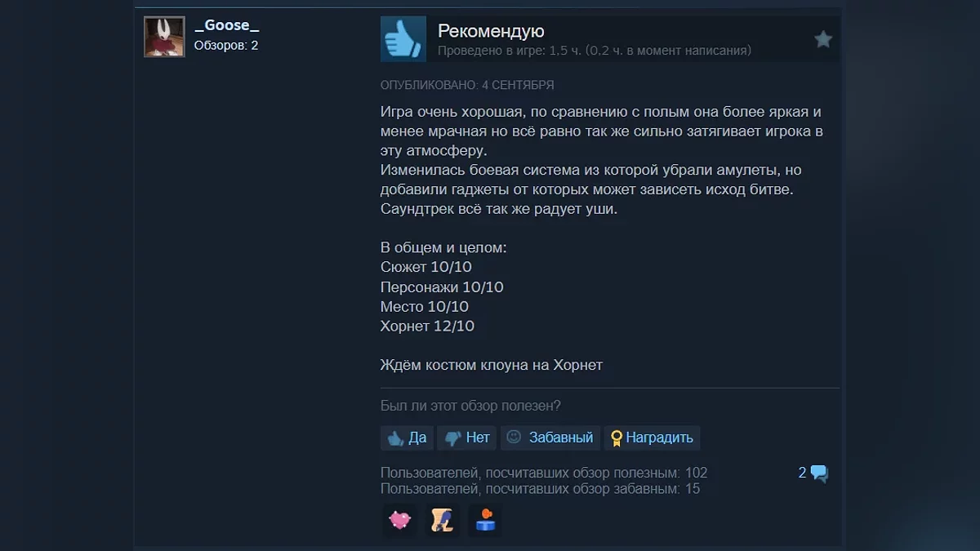Image resolution: width=980 pixels, height=551 pixels.
Task: Click the scroll and quill award icon
Action: (443, 520)
